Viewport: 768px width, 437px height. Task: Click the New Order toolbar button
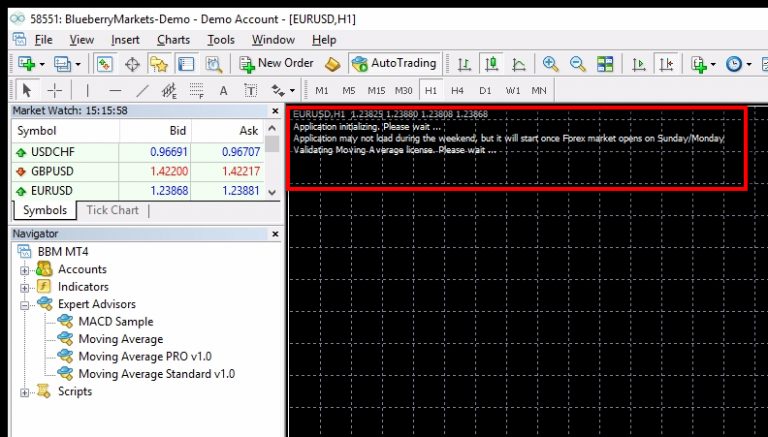[276, 63]
